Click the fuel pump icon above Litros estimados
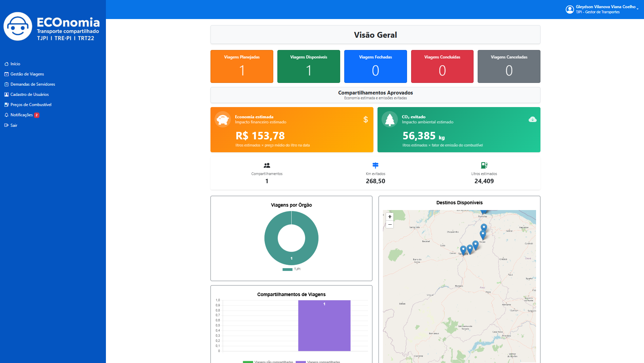This screenshot has width=644, height=363. coord(484,166)
